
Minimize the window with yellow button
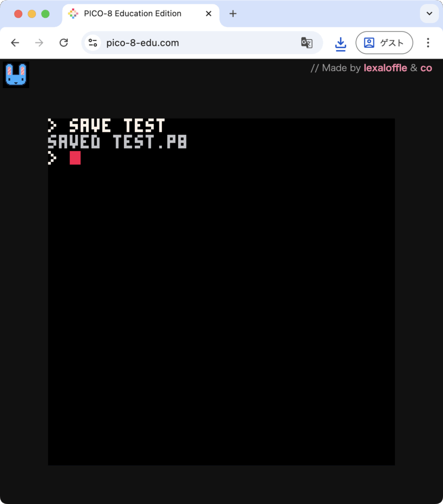(32, 14)
